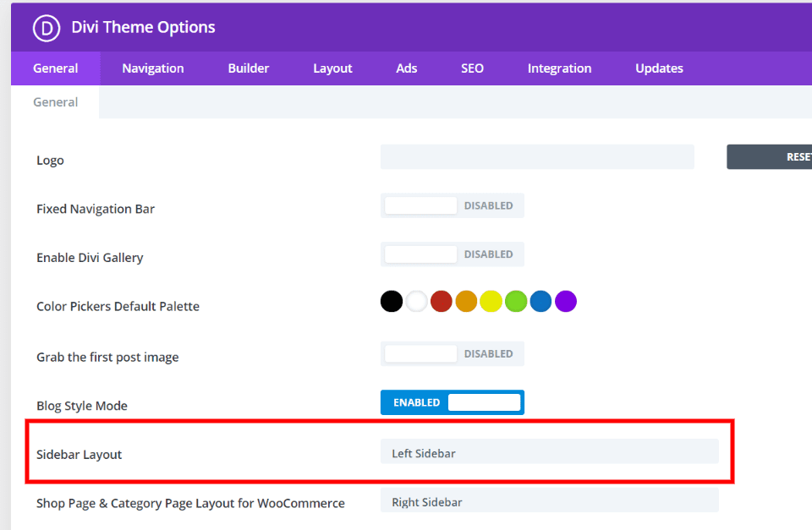Enable the Fixed Navigation Bar toggle

coord(452,205)
